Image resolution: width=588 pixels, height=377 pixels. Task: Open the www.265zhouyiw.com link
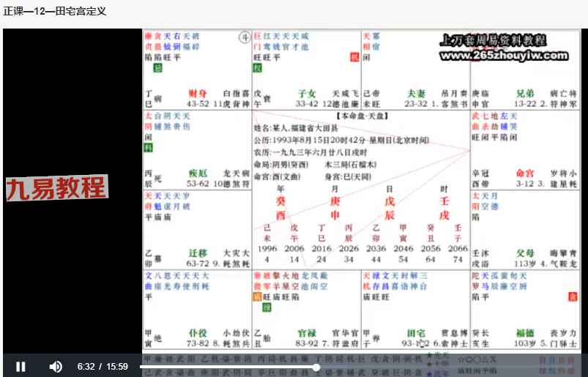(505, 56)
